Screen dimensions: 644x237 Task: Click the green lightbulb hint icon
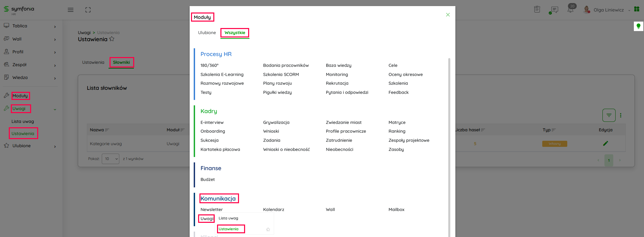(x=638, y=26)
